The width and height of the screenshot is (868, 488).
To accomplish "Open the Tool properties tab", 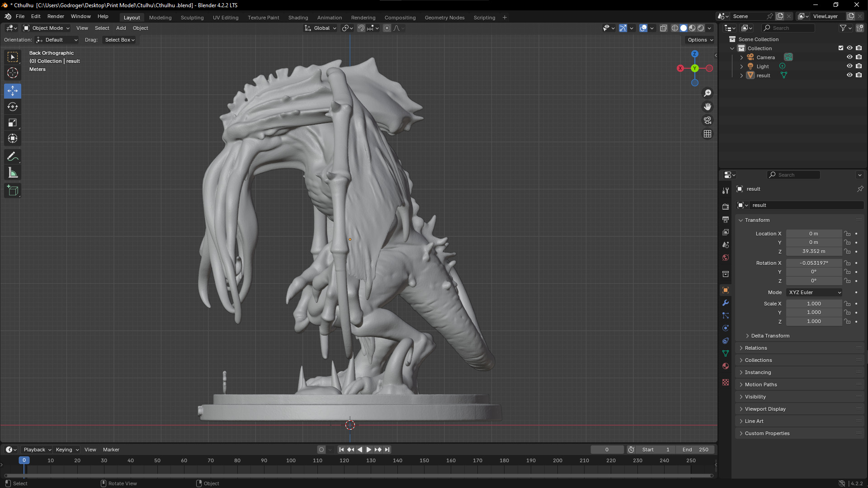I will (726, 191).
